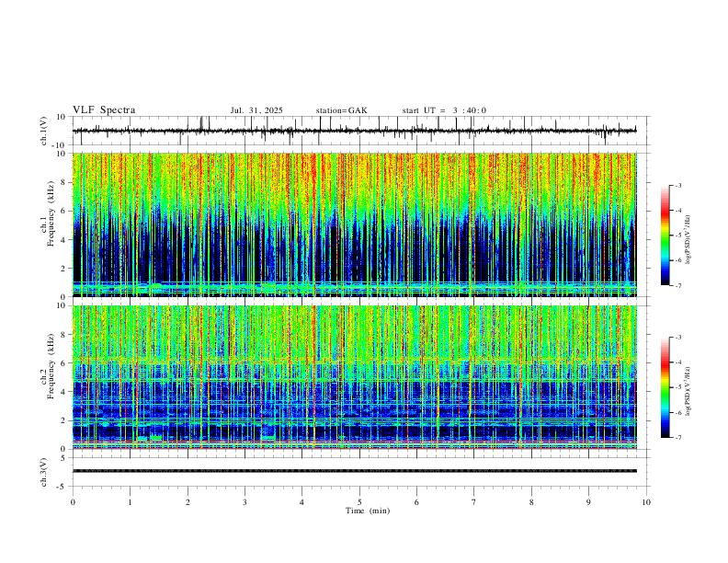Click the "ch.1(V)" axis label
This screenshot has height=563, width=728.
click(x=44, y=131)
